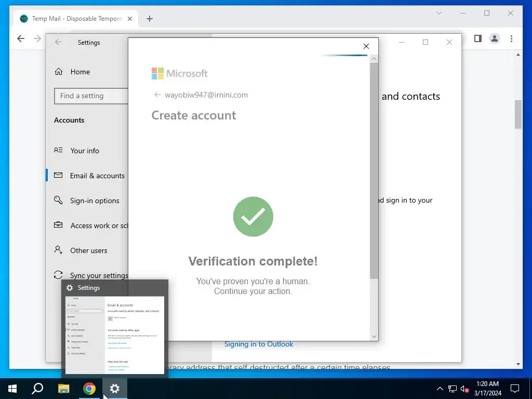Click the muted volume tray icon
The width and height of the screenshot is (532, 399).
[x=465, y=389]
